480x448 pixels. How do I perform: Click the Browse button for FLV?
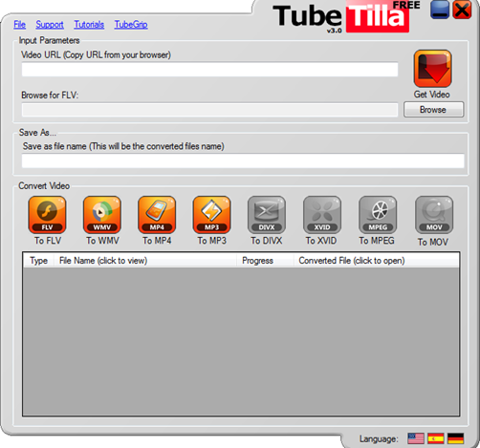point(433,110)
